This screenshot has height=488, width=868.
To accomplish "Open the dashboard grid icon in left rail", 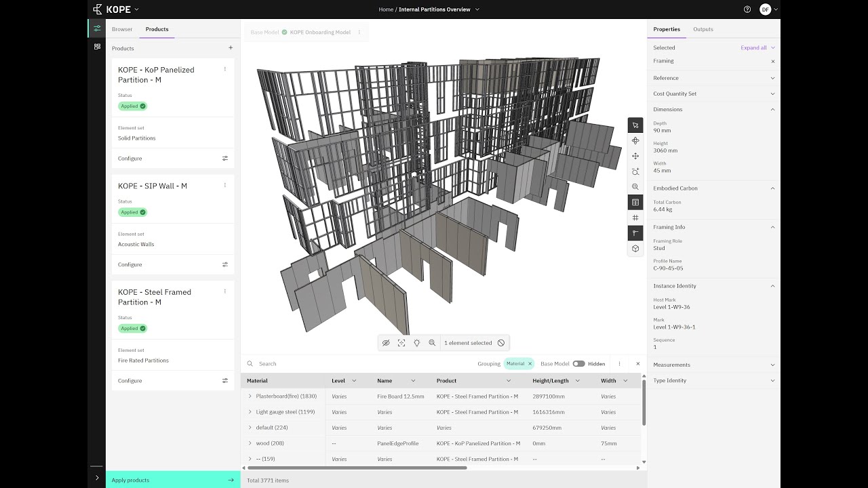I will [97, 47].
